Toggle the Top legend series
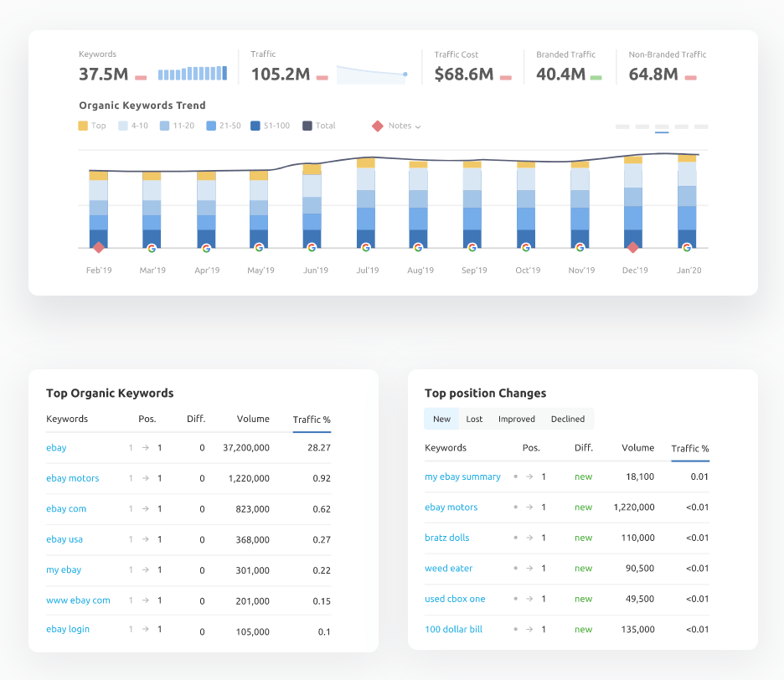The height and width of the screenshot is (680, 784). tap(92, 126)
